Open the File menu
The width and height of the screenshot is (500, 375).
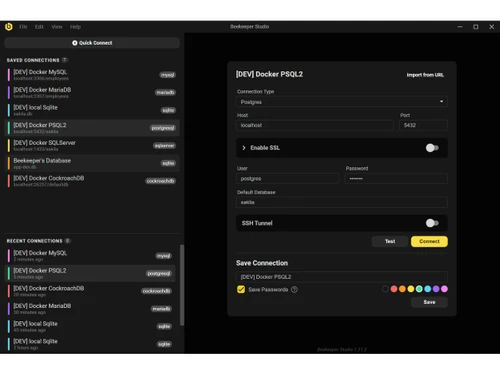coord(23,27)
